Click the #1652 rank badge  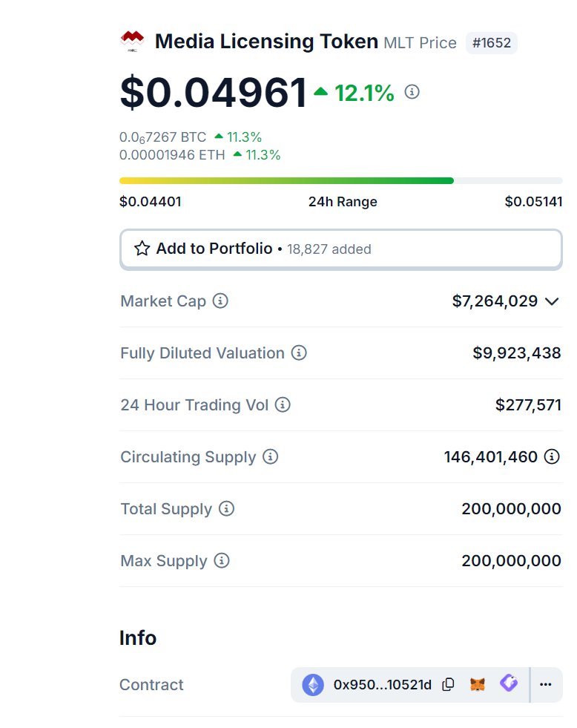491,43
